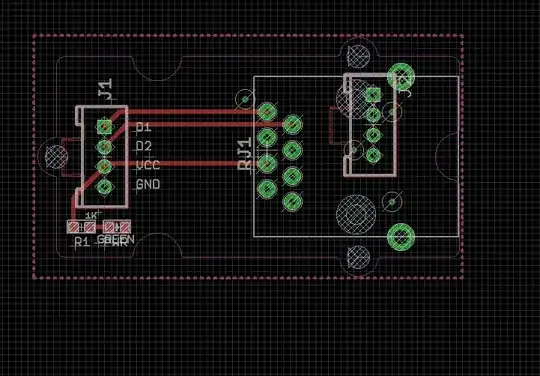Screen dimensions: 540x376
Task: Click the hatched hole at board bottom edge
Action: click(x=359, y=257)
